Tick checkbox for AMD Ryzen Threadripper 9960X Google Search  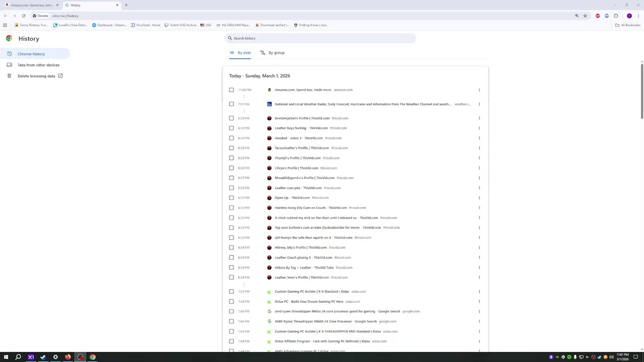[x=231, y=321]
